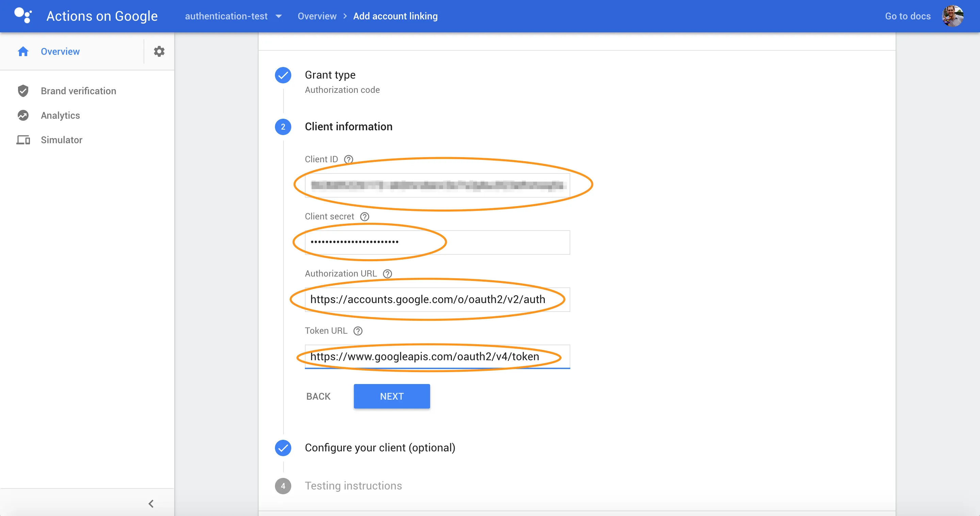This screenshot has height=516, width=980.
Task: Expand Configure your client (optional) step
Action: tap(380, 448)
